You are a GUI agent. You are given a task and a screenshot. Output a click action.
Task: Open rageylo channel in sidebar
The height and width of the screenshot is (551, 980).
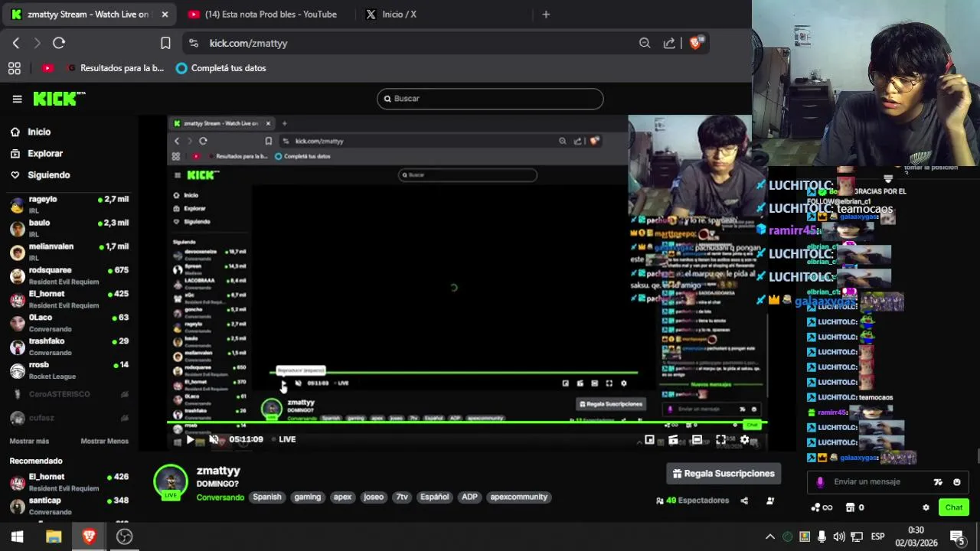tap(69, 204)
